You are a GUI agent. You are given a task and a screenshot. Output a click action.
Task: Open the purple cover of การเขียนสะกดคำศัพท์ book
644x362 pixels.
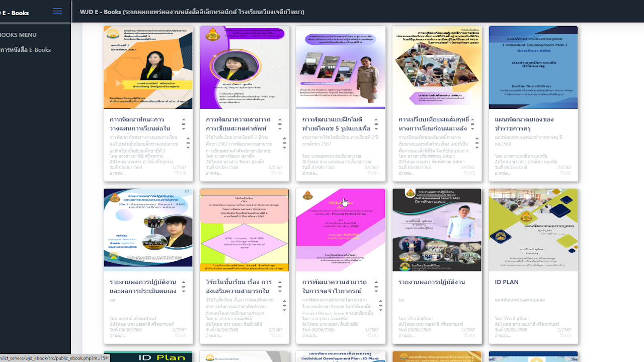point(244,67)
